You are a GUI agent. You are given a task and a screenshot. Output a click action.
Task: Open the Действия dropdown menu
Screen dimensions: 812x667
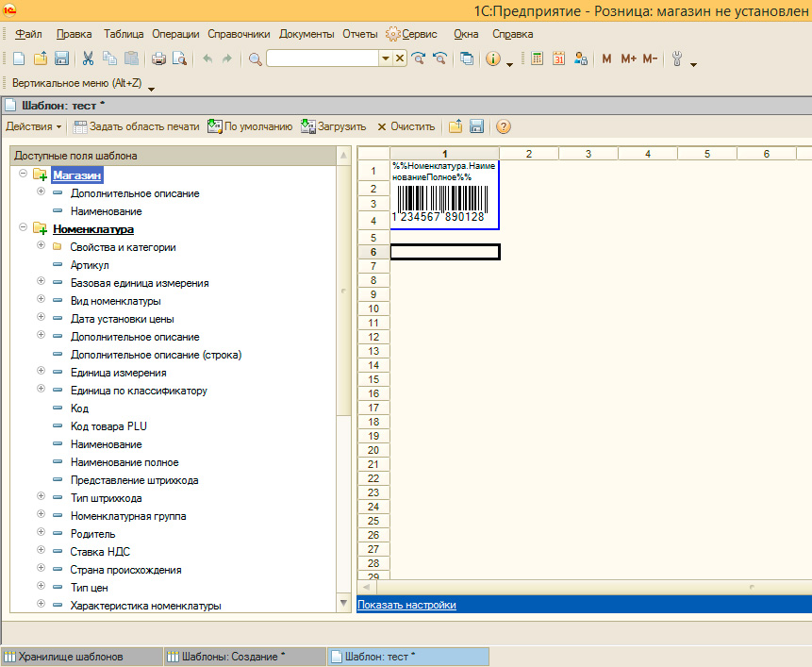(x=34, y=126)
